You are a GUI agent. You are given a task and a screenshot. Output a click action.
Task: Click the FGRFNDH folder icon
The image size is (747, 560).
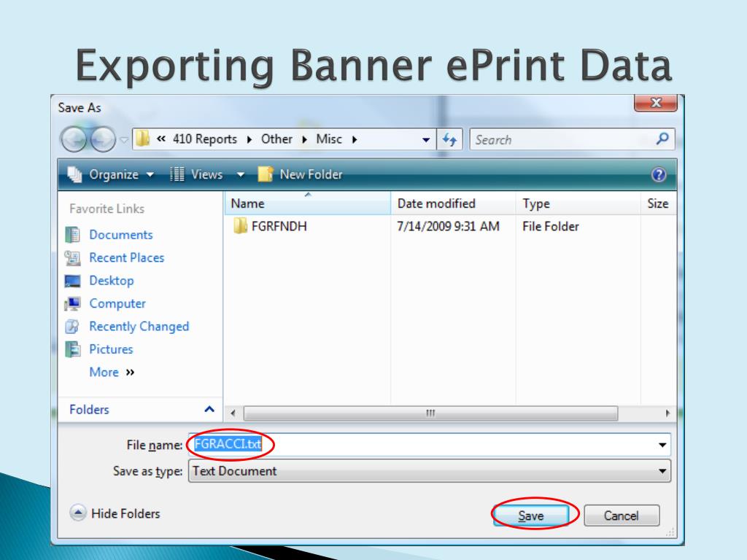pos(240,226)
